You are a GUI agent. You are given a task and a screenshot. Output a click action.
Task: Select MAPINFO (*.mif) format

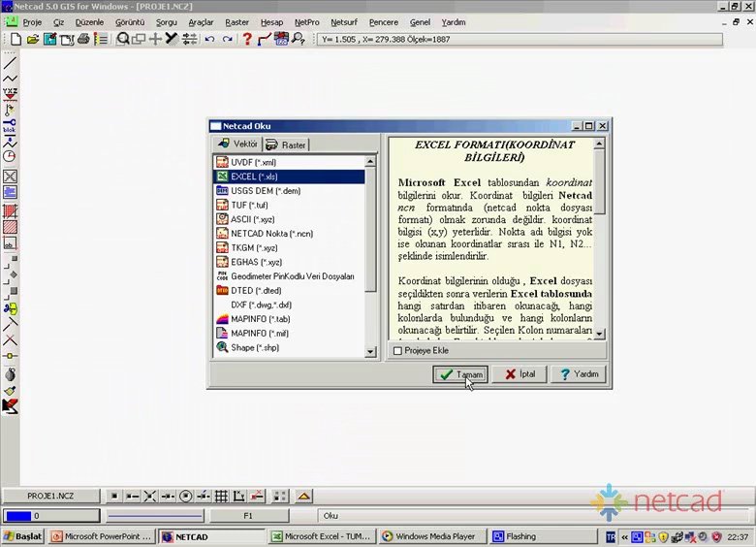[x=289, y=333]
